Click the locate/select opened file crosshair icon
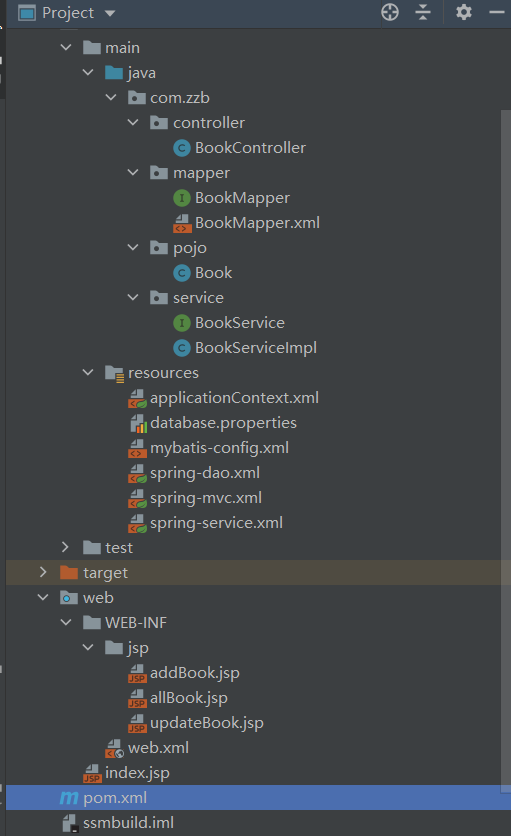The height and width of the screenshot is (836, 511). click(390, 12)
